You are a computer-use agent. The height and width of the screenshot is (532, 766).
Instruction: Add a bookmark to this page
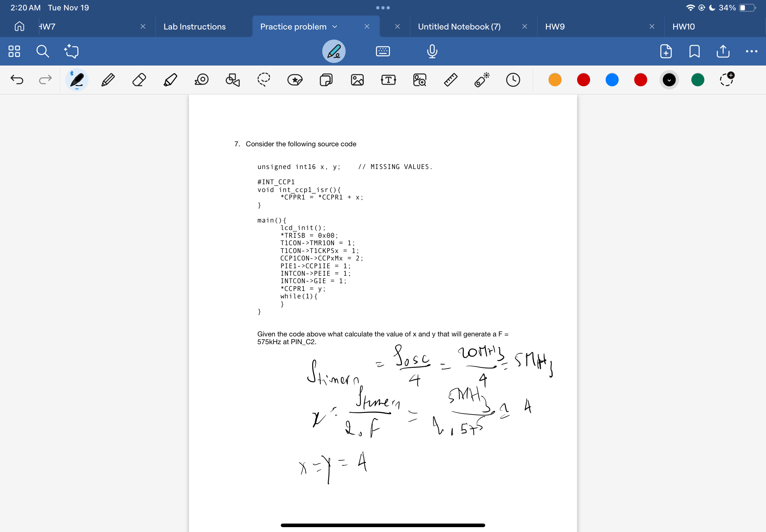[x=694, y=51]
